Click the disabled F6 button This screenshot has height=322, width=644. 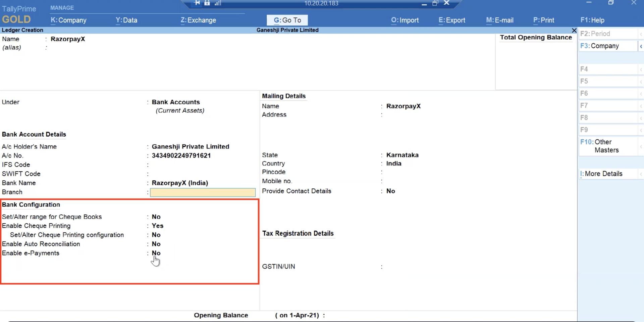click(608, 93)
